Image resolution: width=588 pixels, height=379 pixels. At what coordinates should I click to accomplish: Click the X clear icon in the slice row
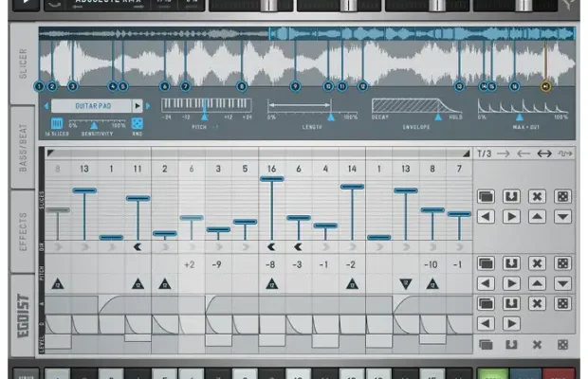(x=538, y=196)
